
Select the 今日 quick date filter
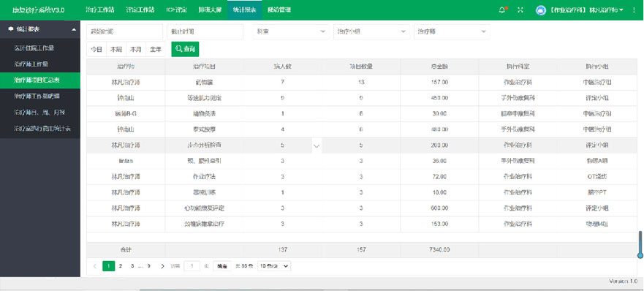(x=96, y=49)
